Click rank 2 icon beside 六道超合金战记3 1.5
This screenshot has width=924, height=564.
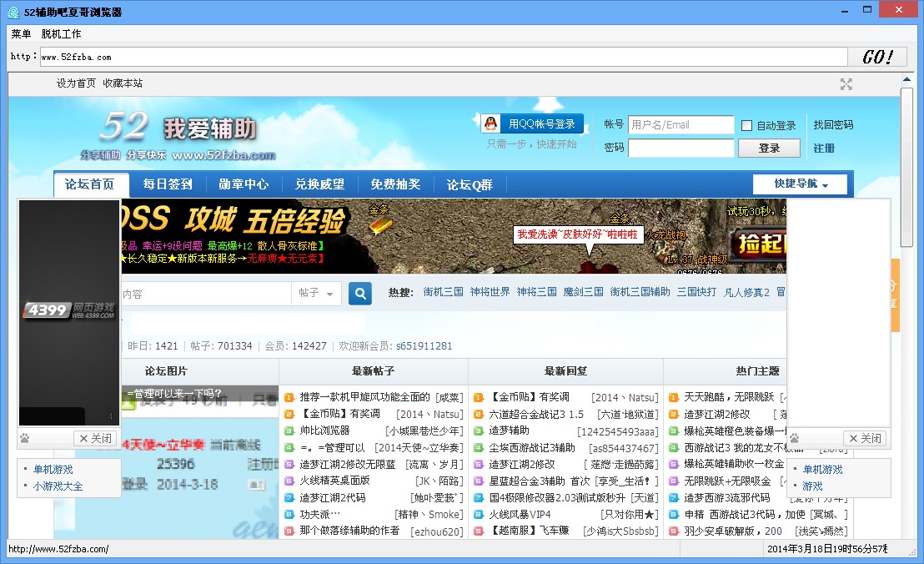pos(479,415)
